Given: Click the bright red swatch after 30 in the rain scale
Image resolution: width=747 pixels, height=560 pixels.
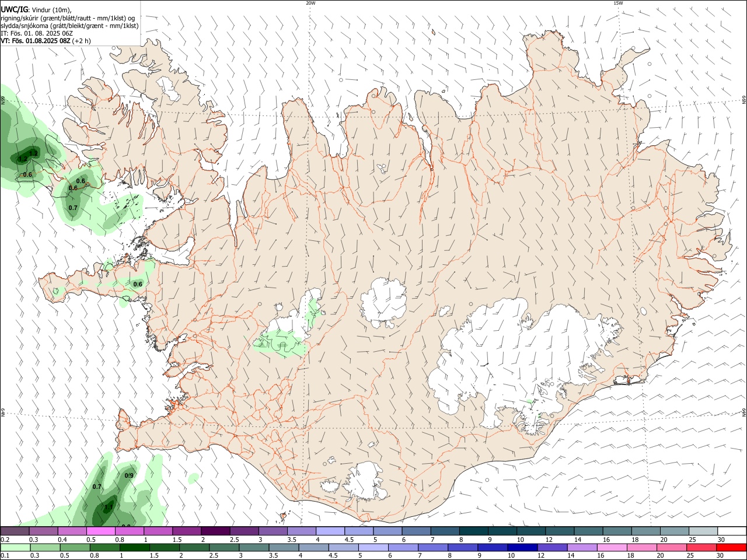Looking at the screenshot, I should (732, 547).
